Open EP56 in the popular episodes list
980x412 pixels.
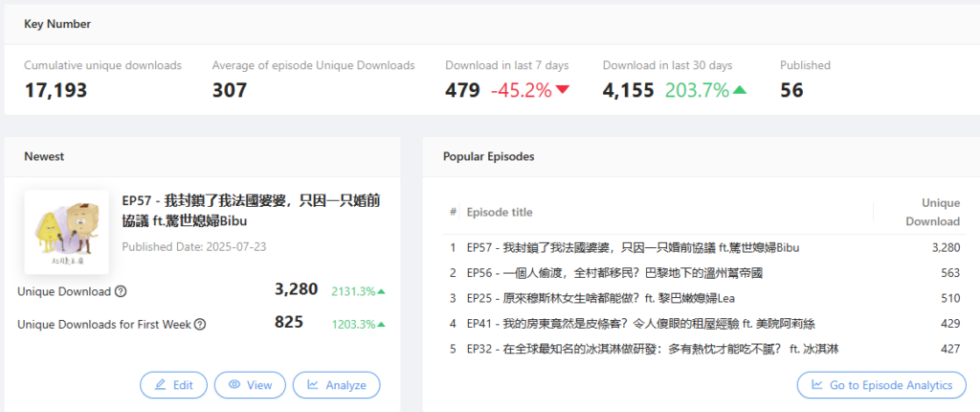tap(614, 272)
